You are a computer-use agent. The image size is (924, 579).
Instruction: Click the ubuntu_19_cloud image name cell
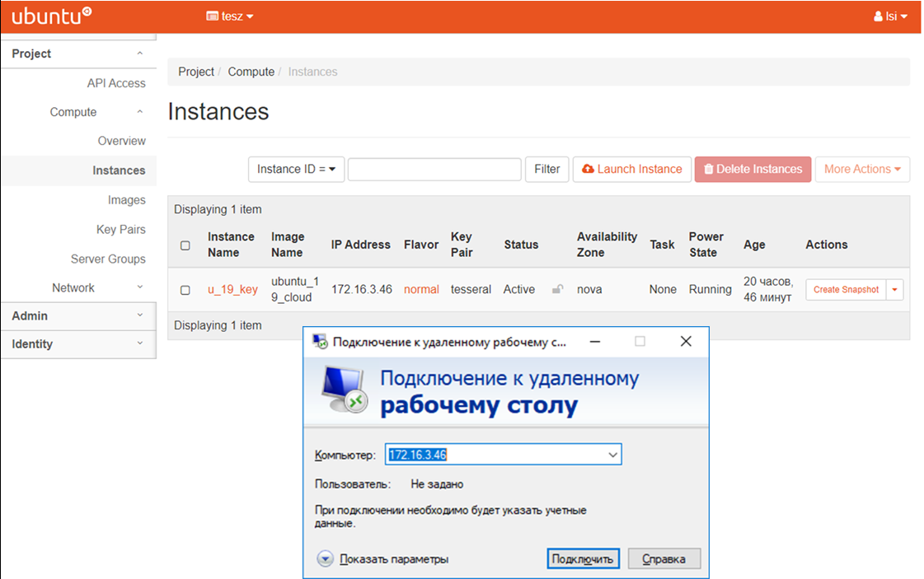tap(294, 289)
